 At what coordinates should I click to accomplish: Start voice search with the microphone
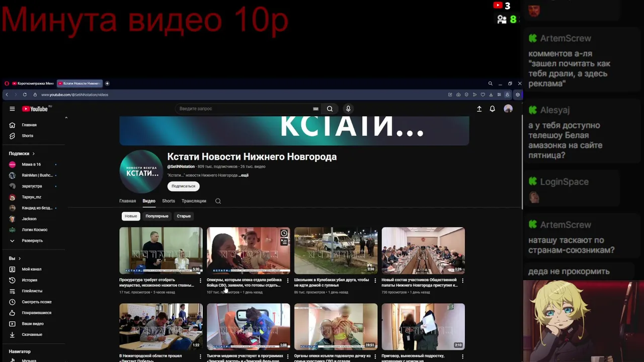tap(348, 109)
